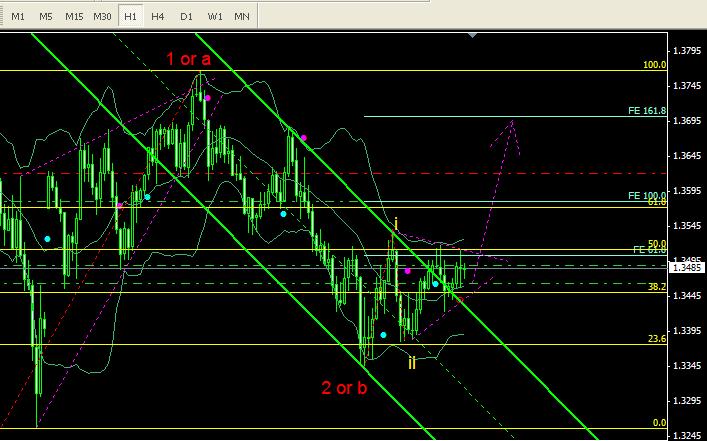Click the 1.3445 price on the scale

tap(687, 296)
